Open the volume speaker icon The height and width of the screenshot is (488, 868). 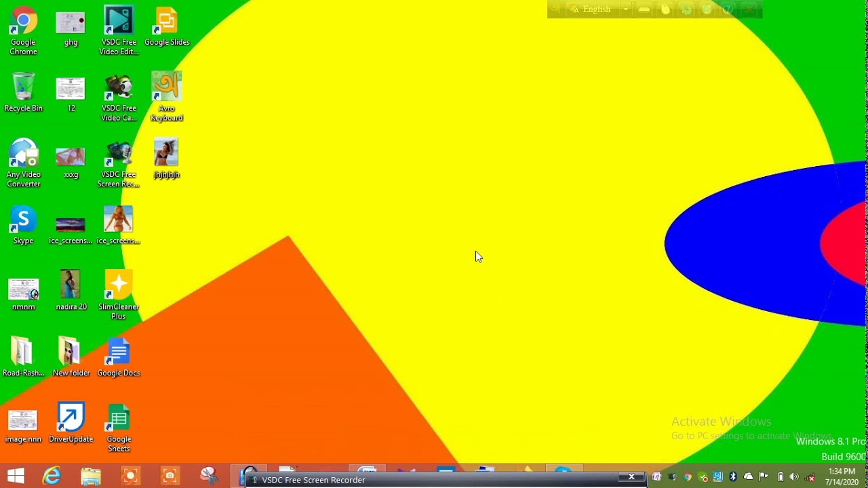[794, 476]
